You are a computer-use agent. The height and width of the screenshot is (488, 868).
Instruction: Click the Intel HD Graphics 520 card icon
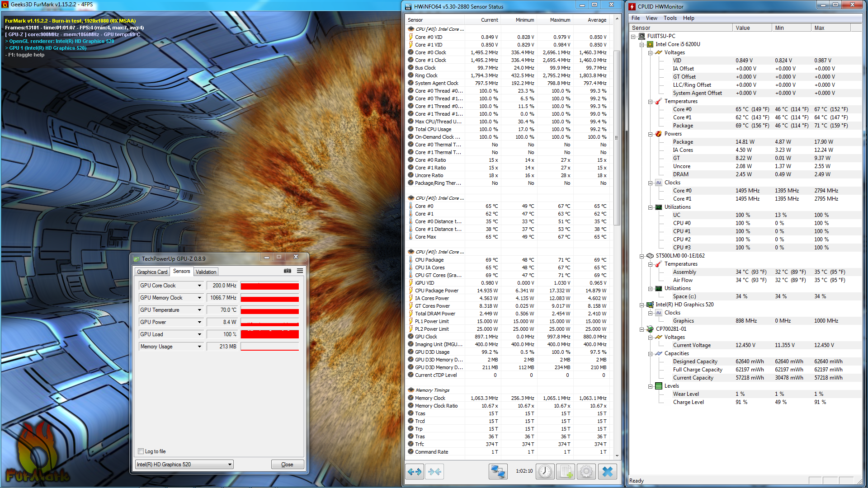coord(650,305)
